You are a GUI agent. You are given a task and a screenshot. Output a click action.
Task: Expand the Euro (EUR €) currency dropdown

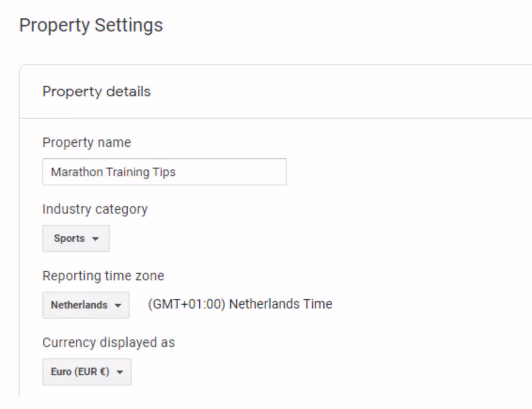pos(87,372)
